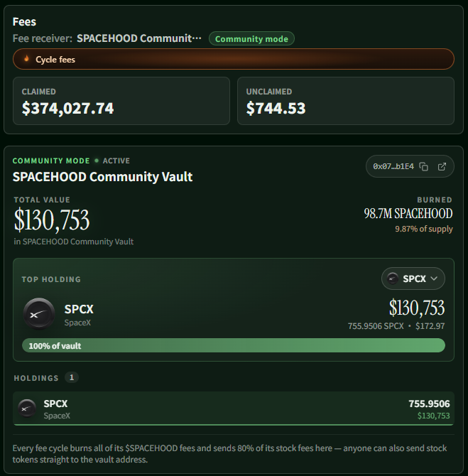
Task: Click the Community mode badge
Action: pyautogui.click(x=251, y=38)
